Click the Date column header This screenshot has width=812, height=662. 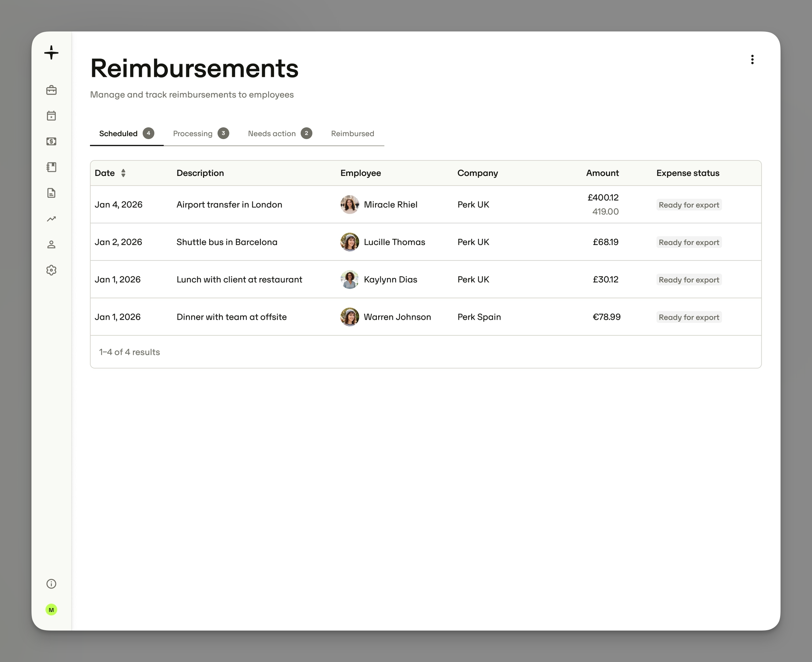pyautogui.click(x=105, y=173)
